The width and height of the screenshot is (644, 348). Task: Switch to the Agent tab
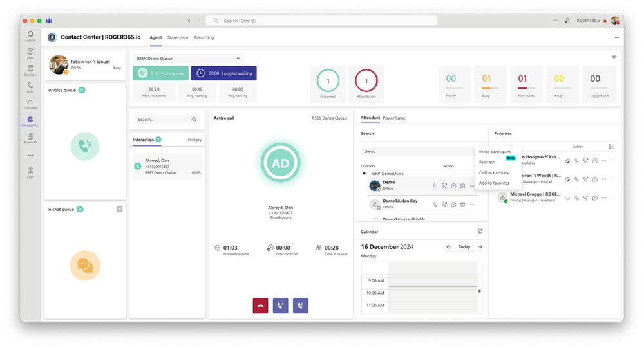coord(156,37)
